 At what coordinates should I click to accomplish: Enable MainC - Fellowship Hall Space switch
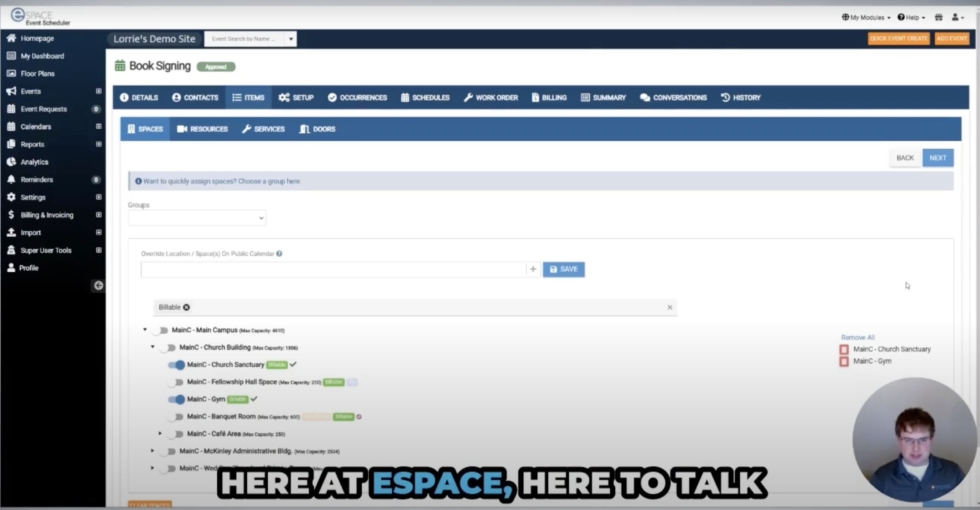(176, 382)
